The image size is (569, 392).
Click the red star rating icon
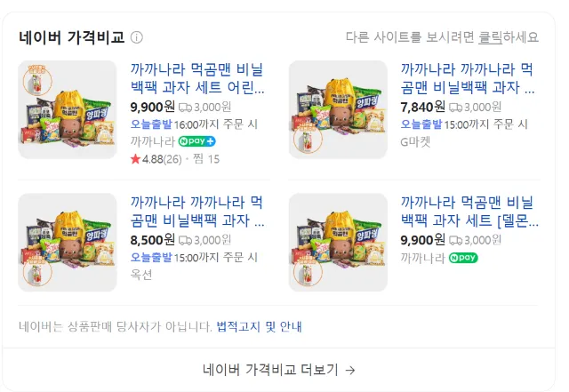coord(135,159)
